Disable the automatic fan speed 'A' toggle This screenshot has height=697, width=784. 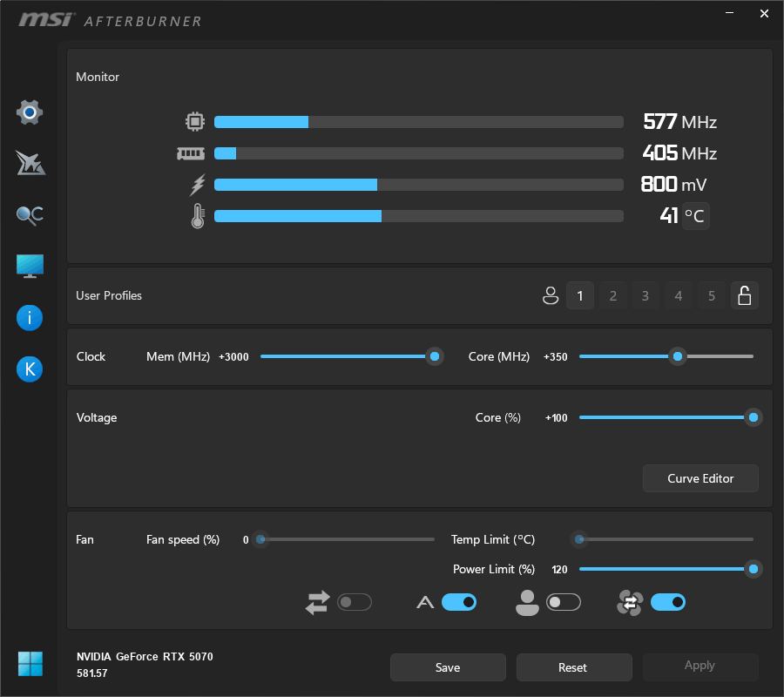pyautogui.click(x=459, y=602)
